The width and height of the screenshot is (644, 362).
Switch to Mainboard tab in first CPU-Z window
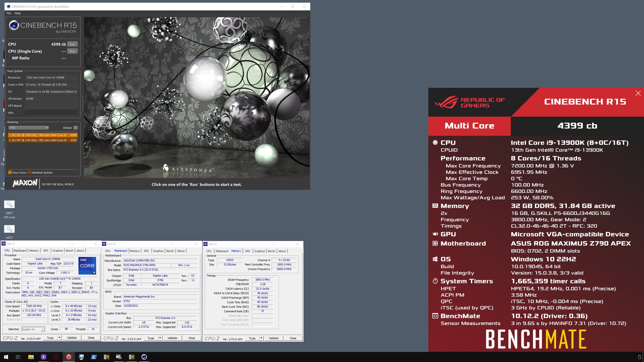pyautogui.click(x=20, y=251)
